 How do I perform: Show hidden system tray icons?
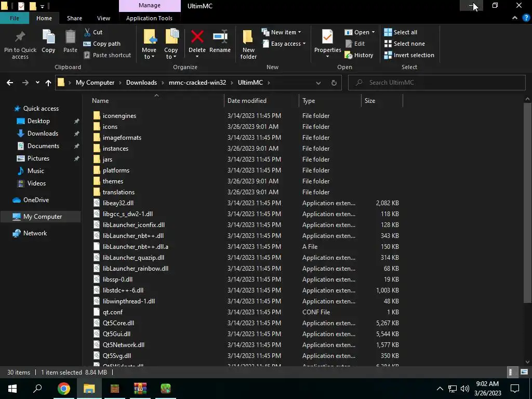click(x=440, y=389)
